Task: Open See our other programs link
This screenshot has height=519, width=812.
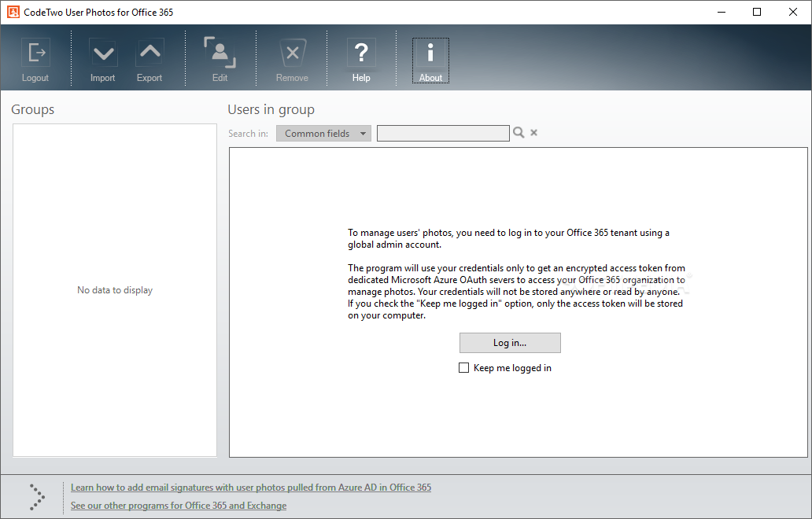Action: pos(178,505)
